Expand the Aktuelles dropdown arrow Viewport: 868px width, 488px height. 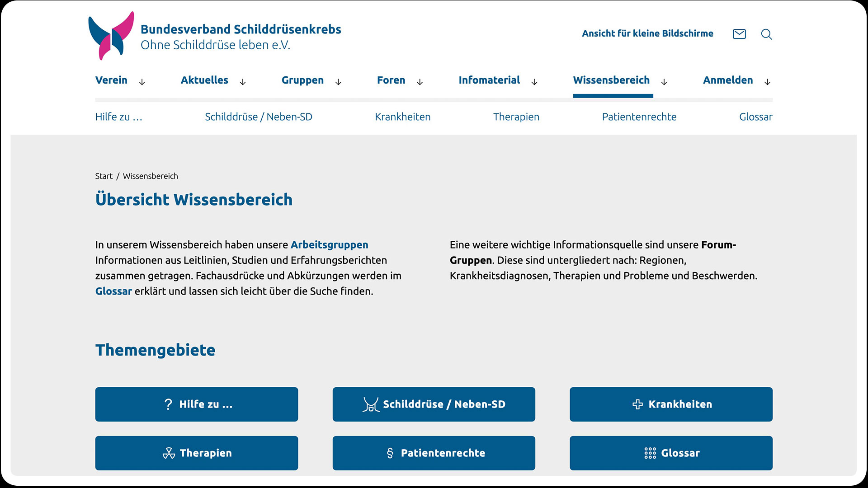243,82
